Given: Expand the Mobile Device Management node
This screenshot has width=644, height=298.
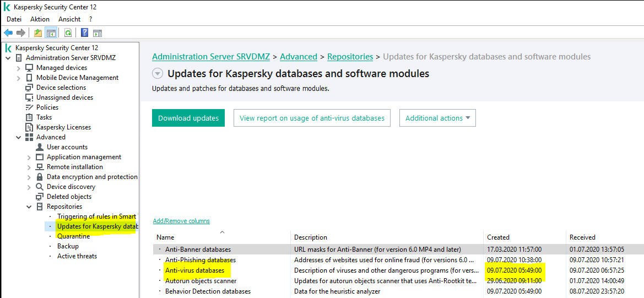Looking at the screenshot, I should coord(19,78).
